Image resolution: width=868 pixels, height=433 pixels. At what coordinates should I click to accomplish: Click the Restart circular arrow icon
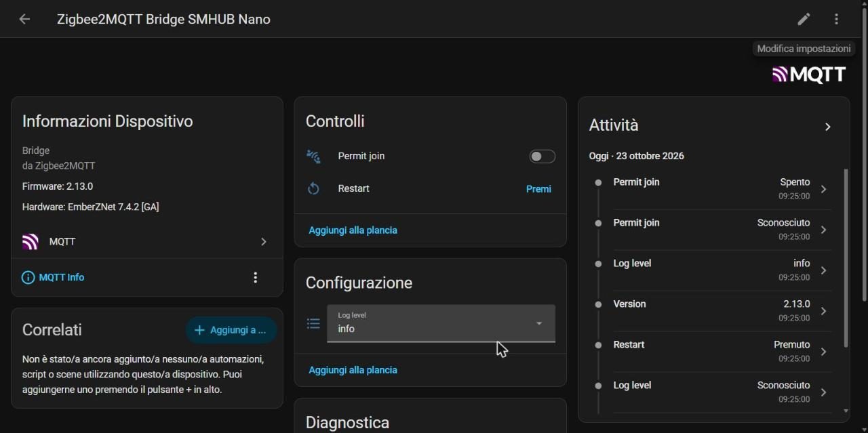[313, 188]
